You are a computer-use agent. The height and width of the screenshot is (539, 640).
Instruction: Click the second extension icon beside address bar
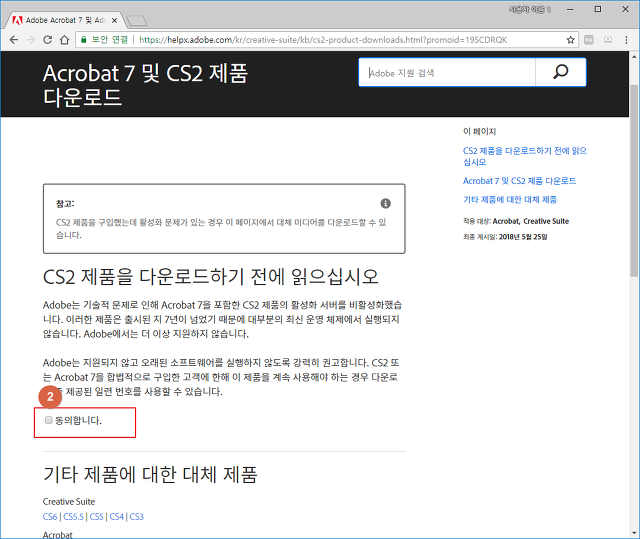pyautogui.click(x=608, y=40)
